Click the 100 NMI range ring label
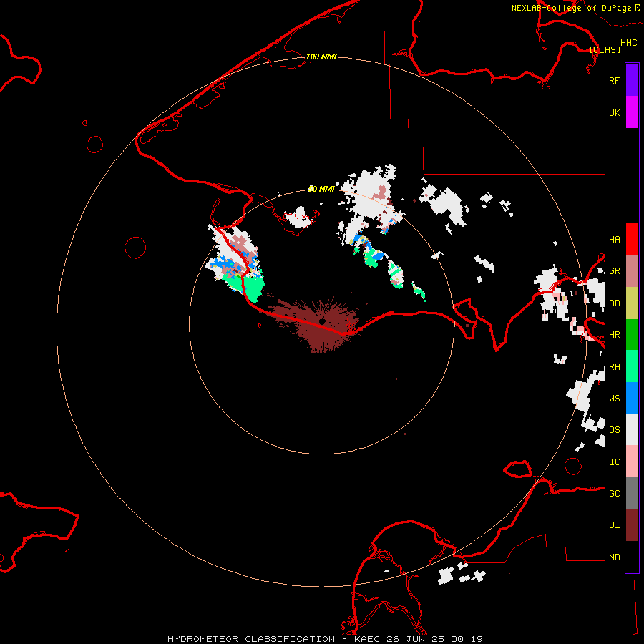The width and height of the screenshot is (644, 644). tap(321, 57)
